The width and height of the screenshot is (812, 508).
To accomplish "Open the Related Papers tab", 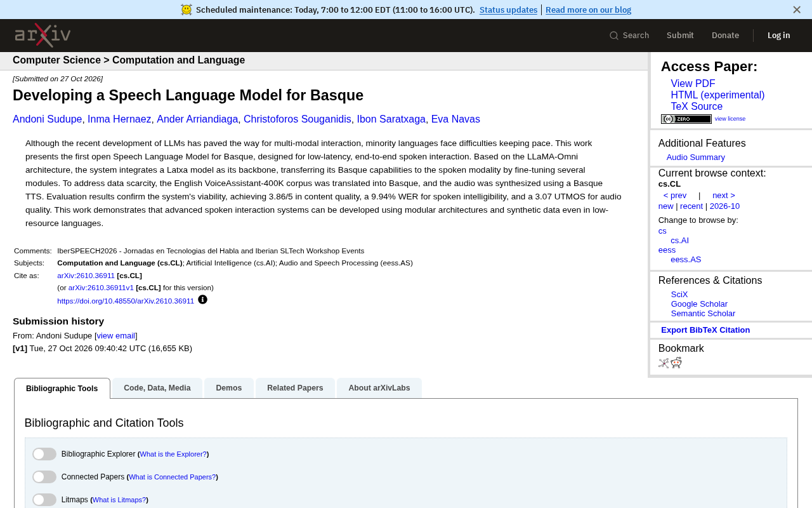I will pyautogui.click(x=295, y=388).
